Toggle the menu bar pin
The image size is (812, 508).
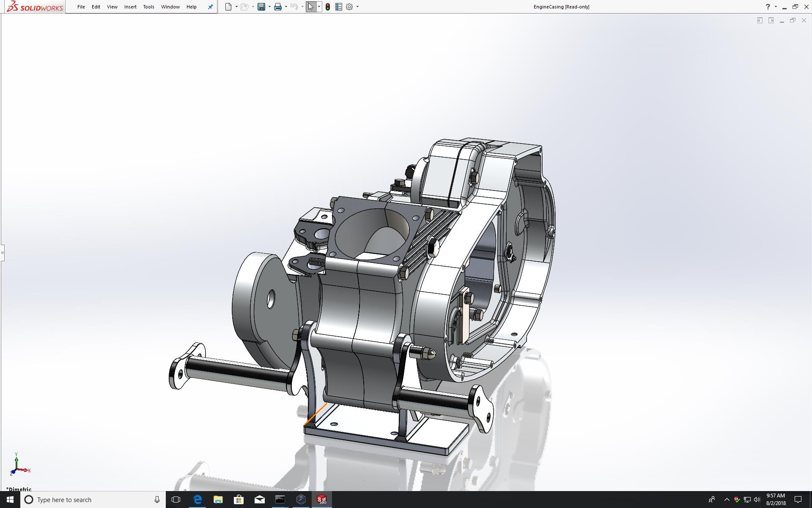(x=210, y=7)
